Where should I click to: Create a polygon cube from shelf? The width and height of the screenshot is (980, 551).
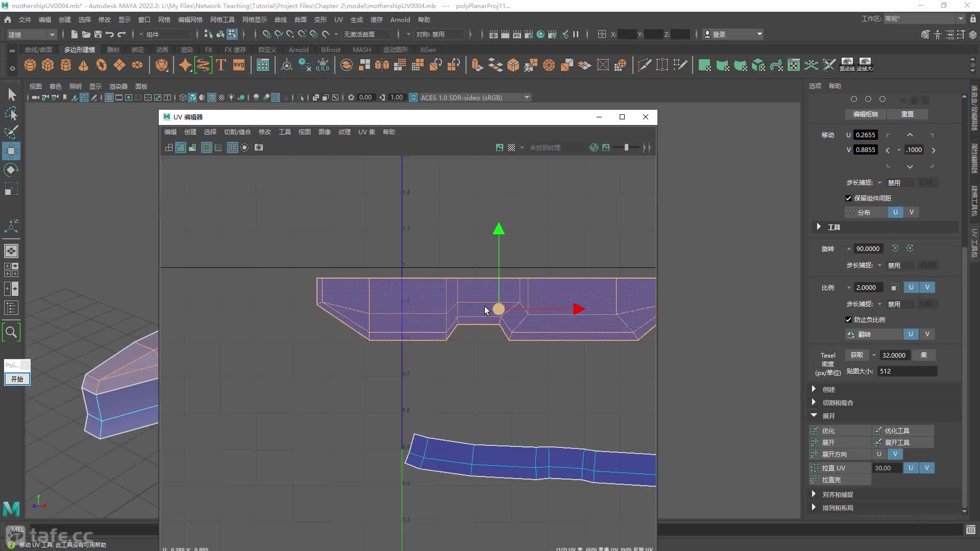click(x=48, y=65)
